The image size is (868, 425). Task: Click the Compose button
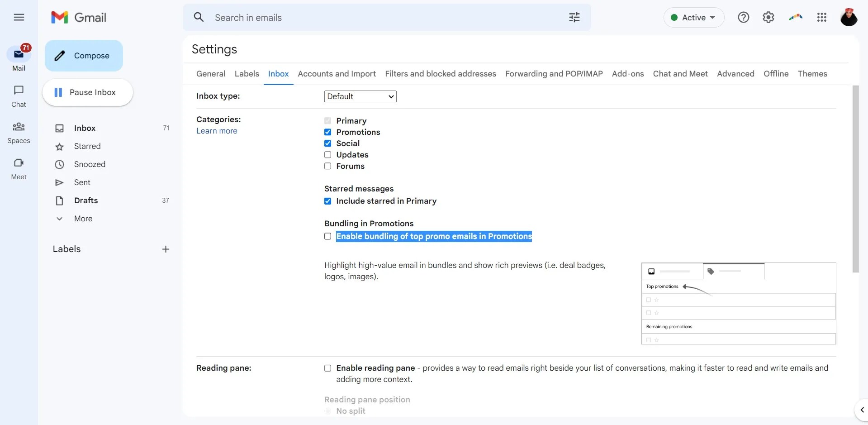tap(83, 55)
